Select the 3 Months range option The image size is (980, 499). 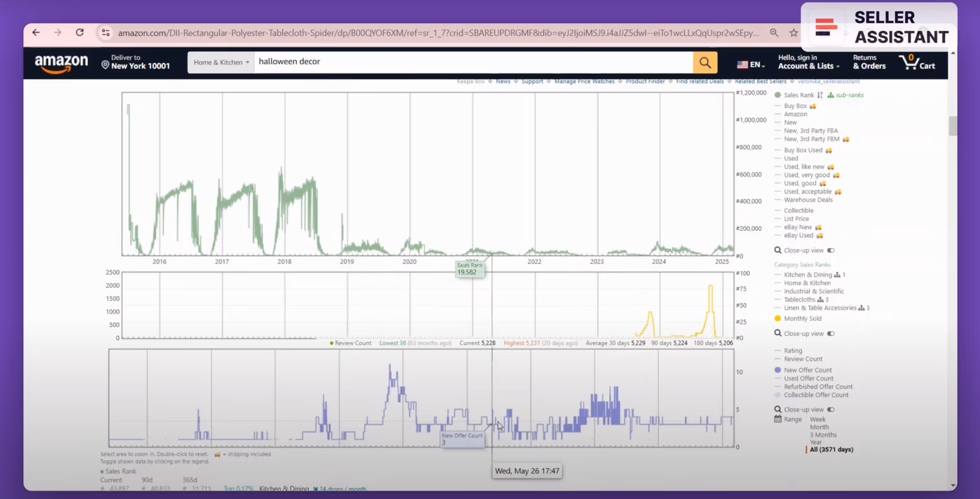823,435
